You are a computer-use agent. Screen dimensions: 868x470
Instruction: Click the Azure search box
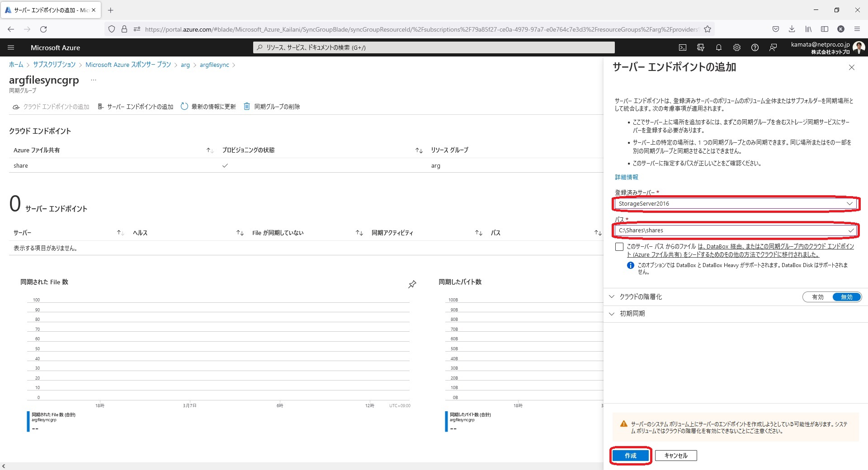(434, 47)
